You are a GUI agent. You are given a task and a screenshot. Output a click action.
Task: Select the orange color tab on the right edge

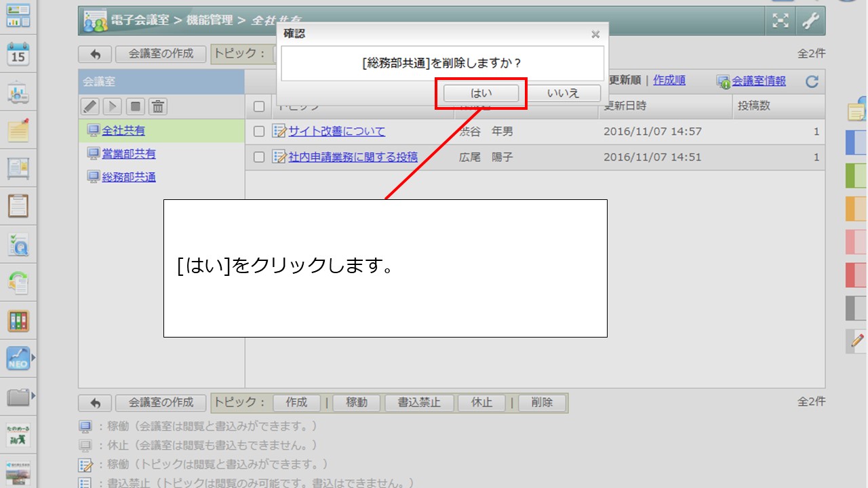tap(857, 209)
